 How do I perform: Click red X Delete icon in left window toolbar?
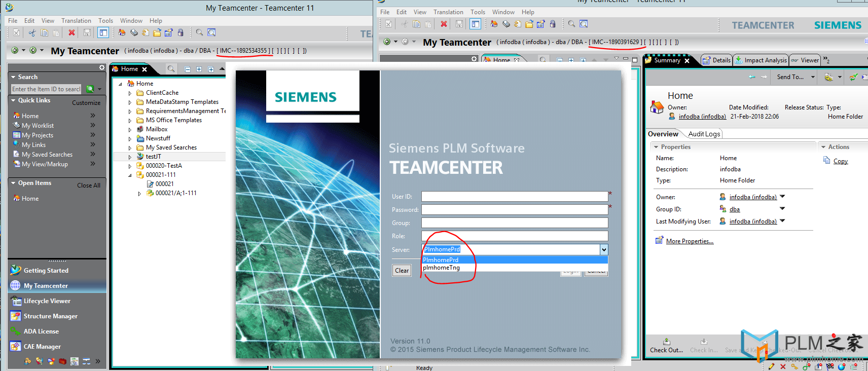point(71,33)
